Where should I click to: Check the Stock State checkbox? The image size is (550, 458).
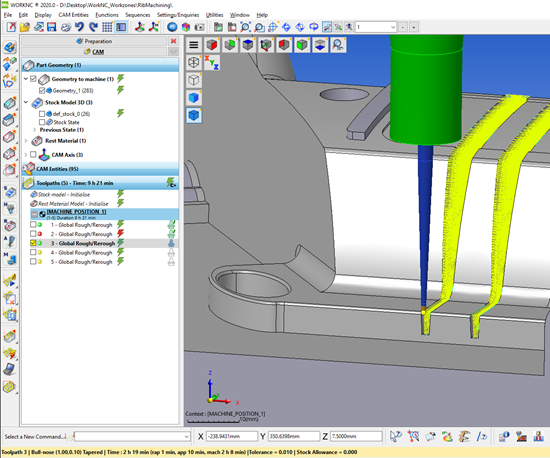pyautogui.click(x=42, y=122)
